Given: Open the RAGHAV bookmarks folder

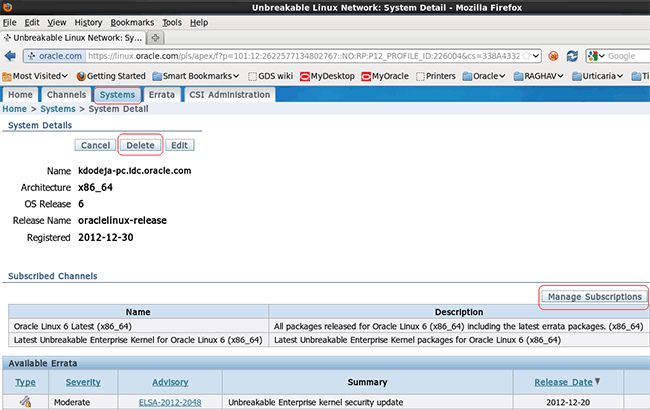Looking at the screenshot, I should 538,76.
